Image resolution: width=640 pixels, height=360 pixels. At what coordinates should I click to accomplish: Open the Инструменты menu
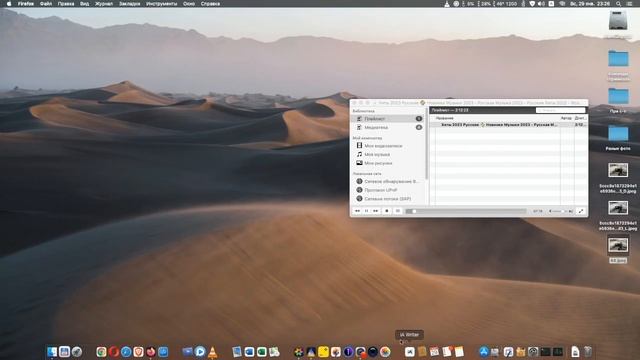click(162, 4)
